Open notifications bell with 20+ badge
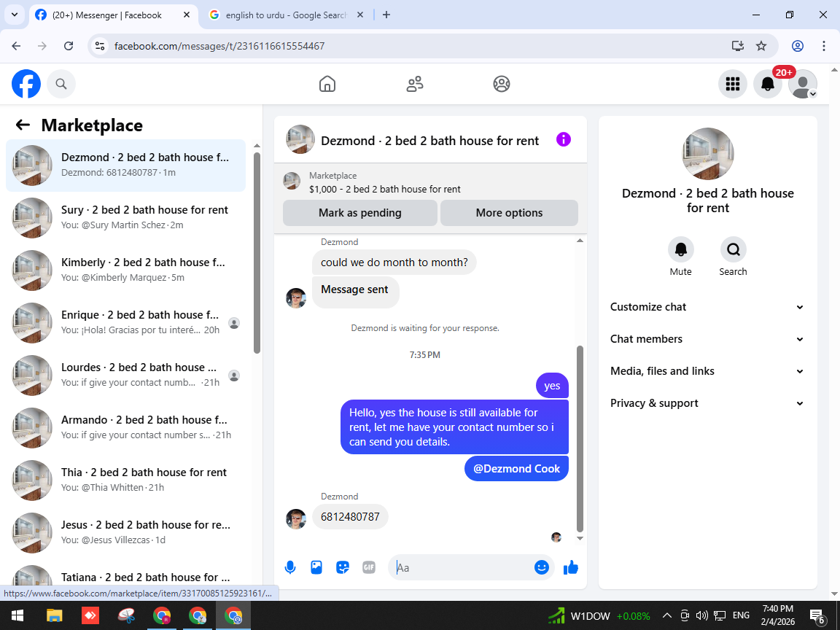The height and width of the screenshot is (630, 840). coord(768,84)
